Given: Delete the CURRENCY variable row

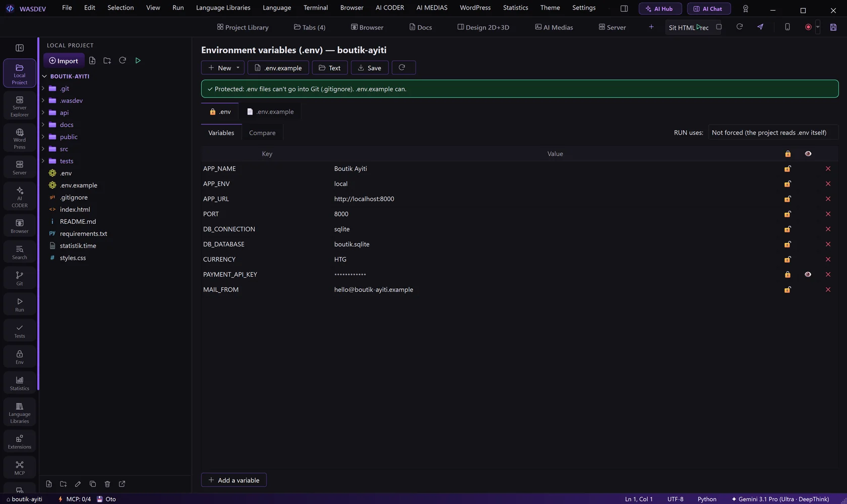Looking at the screenshot, I should [x=828, y=260].
